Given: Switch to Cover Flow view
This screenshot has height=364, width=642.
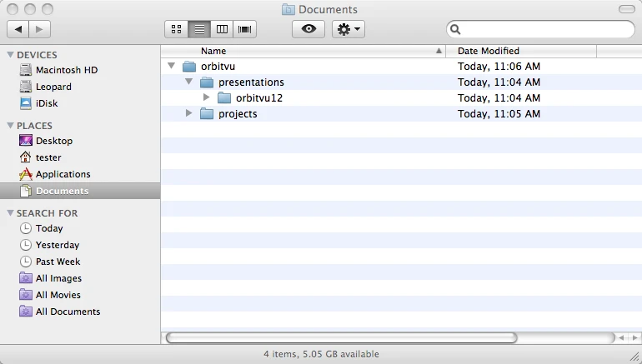Looking at the screenshot, I should pos(245,29).
